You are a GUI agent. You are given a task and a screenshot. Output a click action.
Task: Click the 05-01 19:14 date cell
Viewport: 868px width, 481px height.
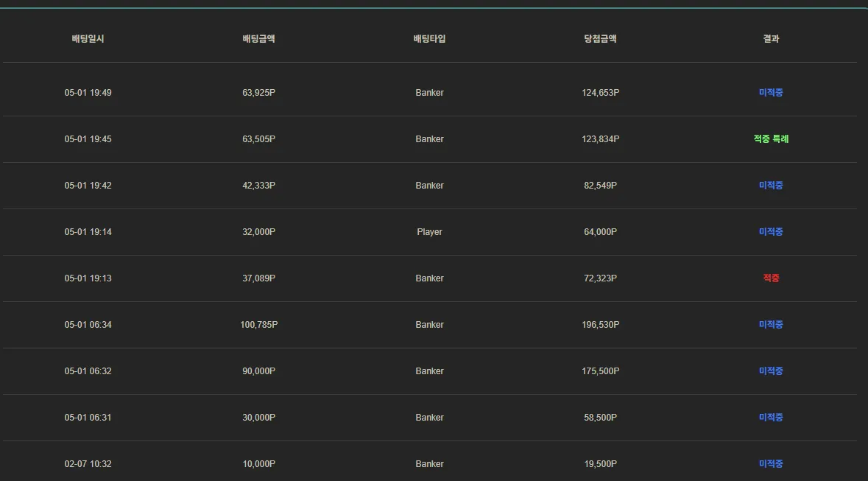[88, 231]
